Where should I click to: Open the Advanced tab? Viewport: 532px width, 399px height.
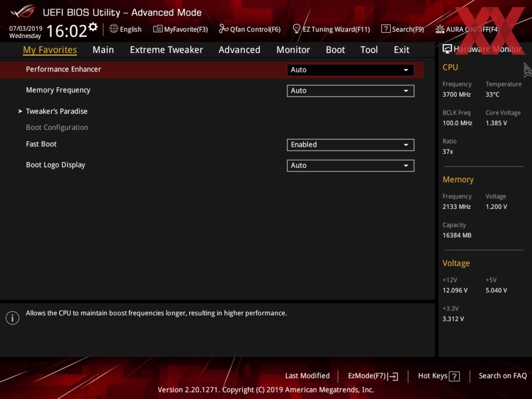tap(239, 50)
